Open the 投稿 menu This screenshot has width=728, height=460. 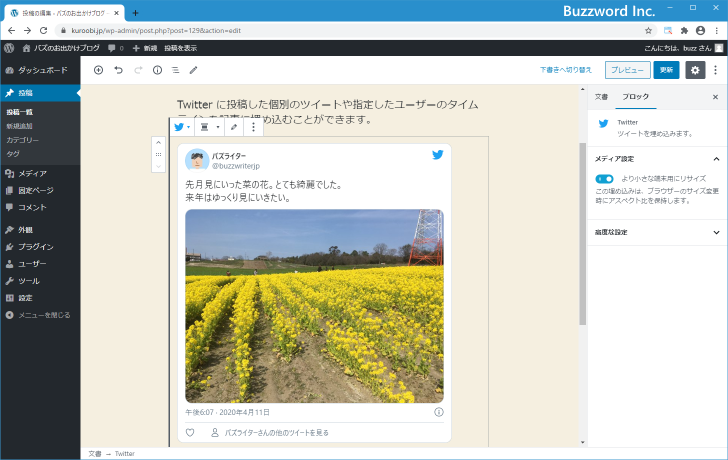(x=40, y=93)
